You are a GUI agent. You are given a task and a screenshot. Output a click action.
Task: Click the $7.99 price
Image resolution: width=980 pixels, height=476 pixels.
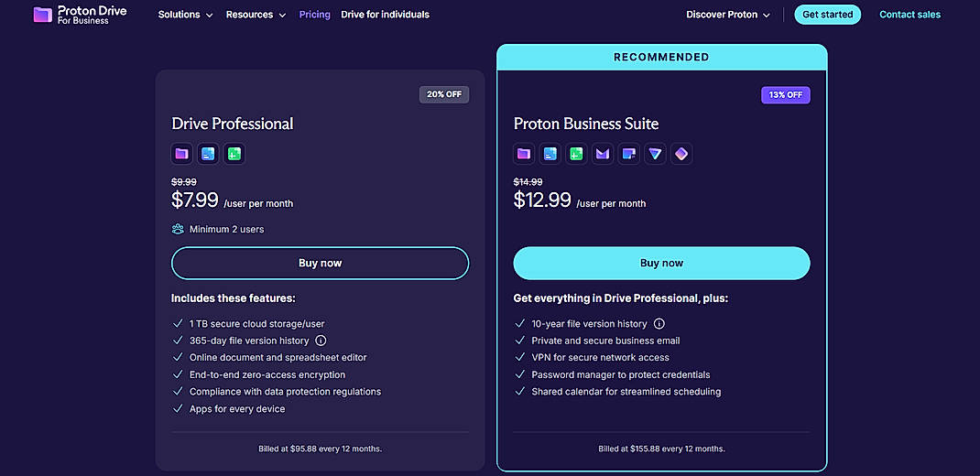pyautogui.click(x=195, y=200)
